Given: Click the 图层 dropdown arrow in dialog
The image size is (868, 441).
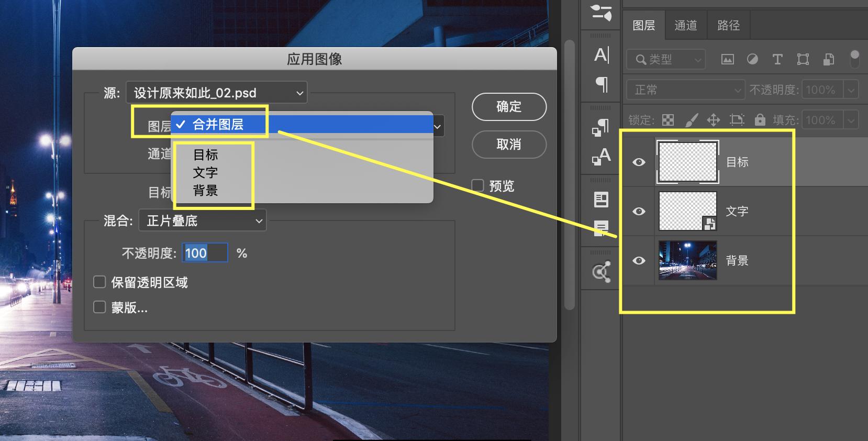Looking at the screenshot, I should [438, 126].
